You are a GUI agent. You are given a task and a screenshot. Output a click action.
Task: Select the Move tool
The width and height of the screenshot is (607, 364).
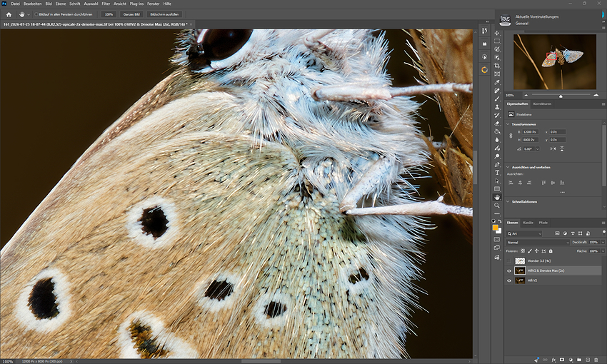pos(497,33)
